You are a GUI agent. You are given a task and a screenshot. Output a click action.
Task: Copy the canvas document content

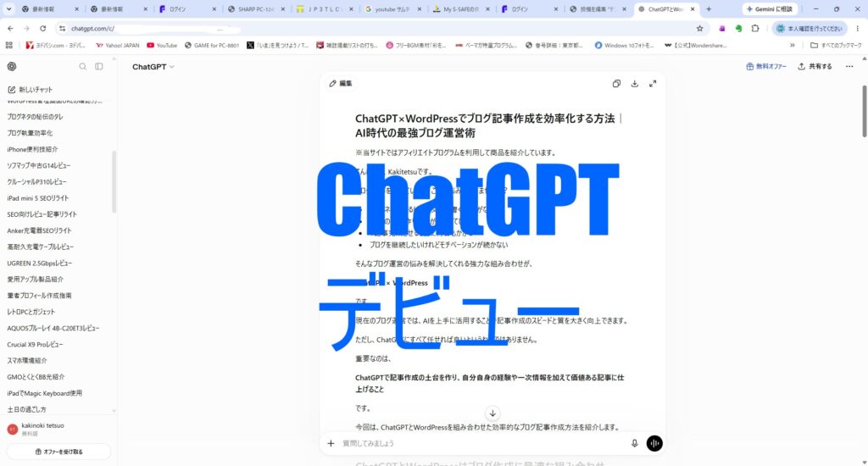coord(616,84)
